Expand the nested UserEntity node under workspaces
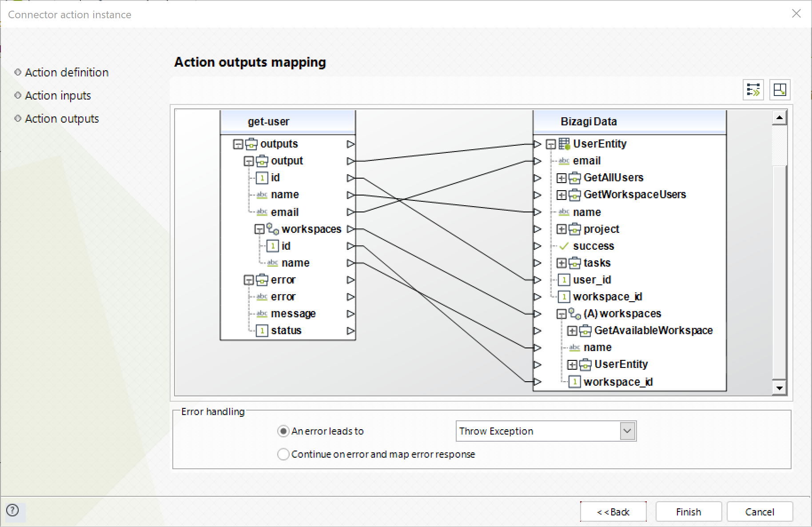This screenshot has width=812, height=527. click(x=572, y=365)
